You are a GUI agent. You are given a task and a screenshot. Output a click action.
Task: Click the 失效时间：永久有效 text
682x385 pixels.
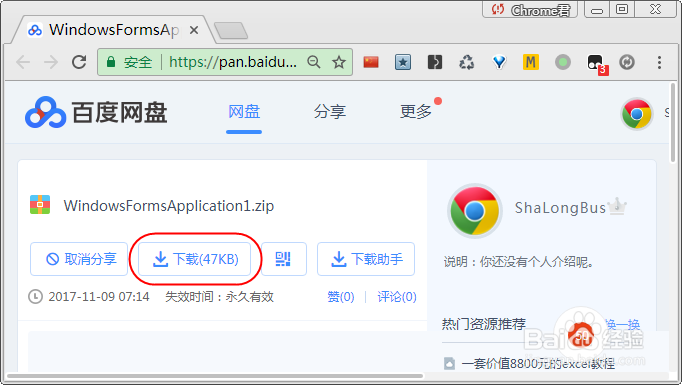219,297
